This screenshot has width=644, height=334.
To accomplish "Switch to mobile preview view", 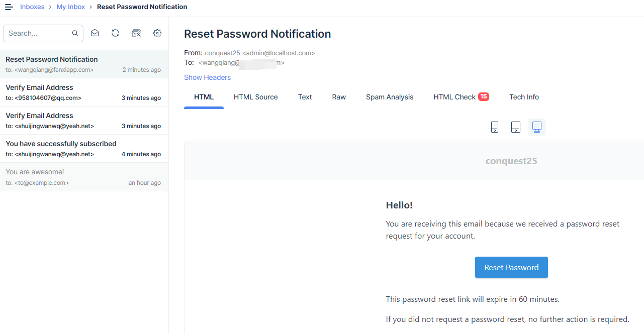I will point(495,127).
